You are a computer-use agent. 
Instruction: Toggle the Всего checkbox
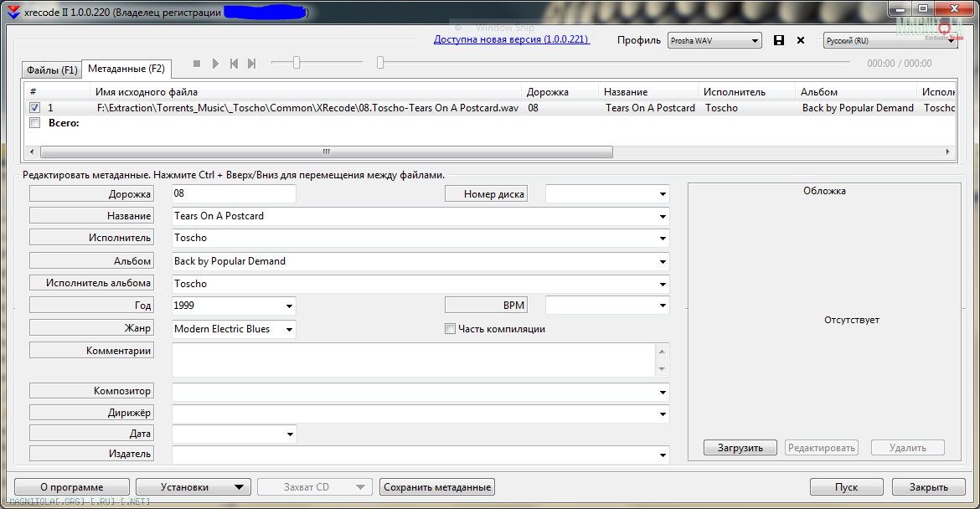(34, 123)
